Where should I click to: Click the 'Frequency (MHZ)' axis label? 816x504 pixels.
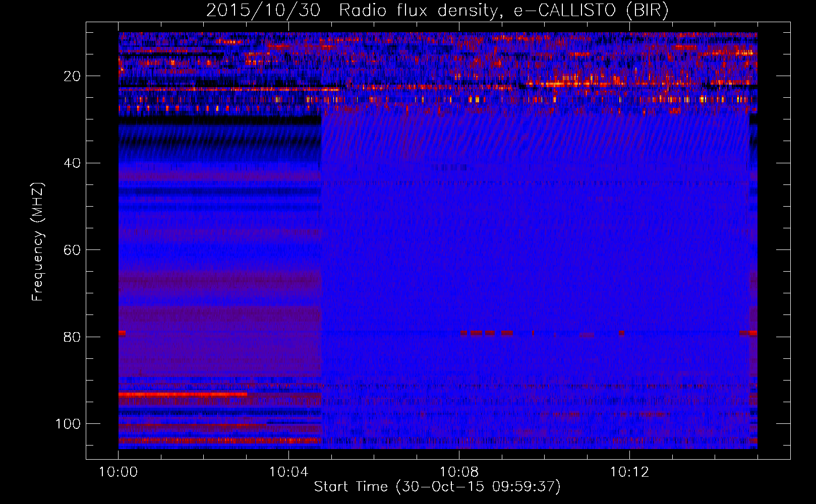point(38,241)
